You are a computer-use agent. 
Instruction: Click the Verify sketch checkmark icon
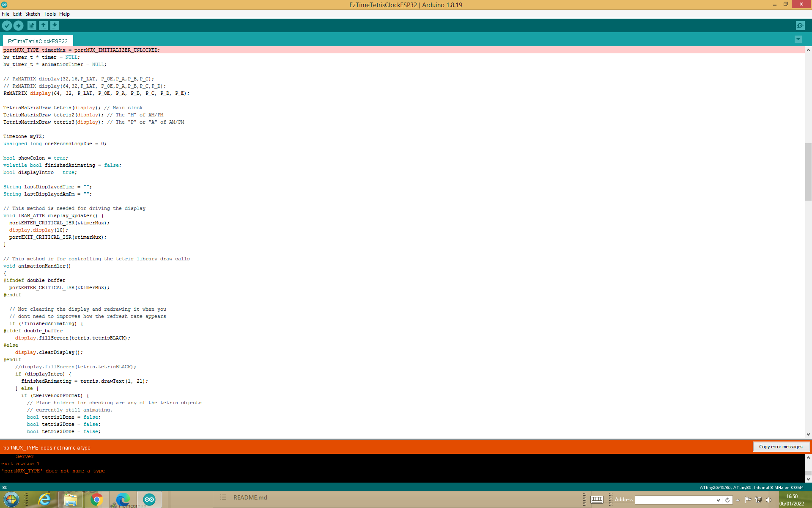coord(7,26)
